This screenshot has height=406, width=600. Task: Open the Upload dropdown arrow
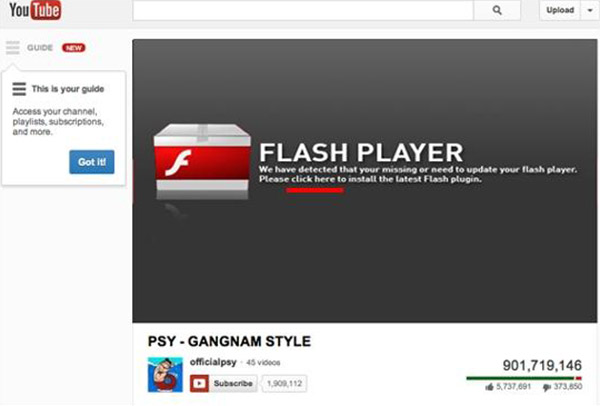pos(590,10)
